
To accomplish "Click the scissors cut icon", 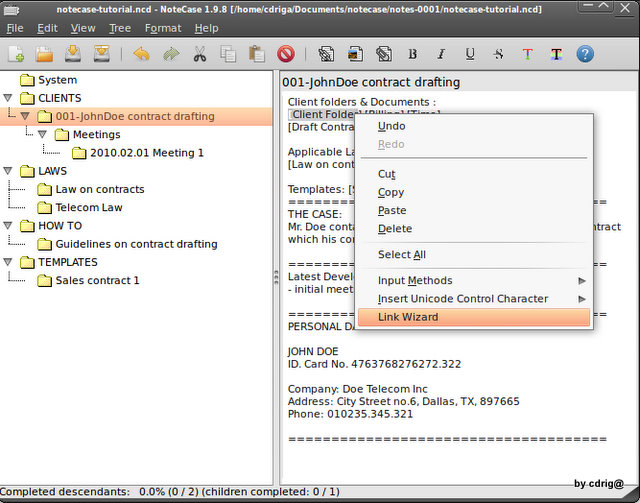I will [200, 54].
